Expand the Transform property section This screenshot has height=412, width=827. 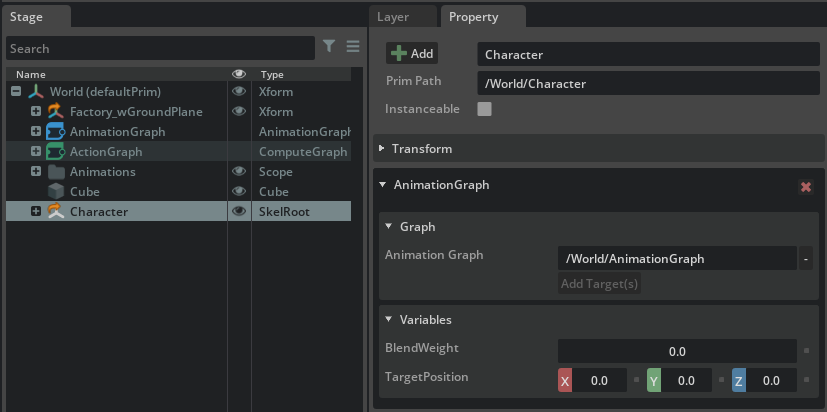[382, 149]
